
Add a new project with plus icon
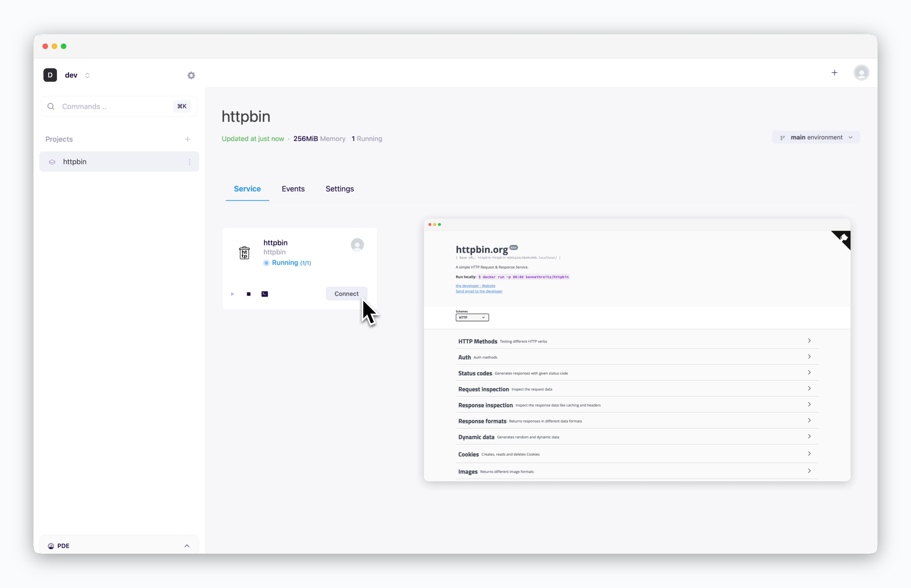click(x=188, y=139)
